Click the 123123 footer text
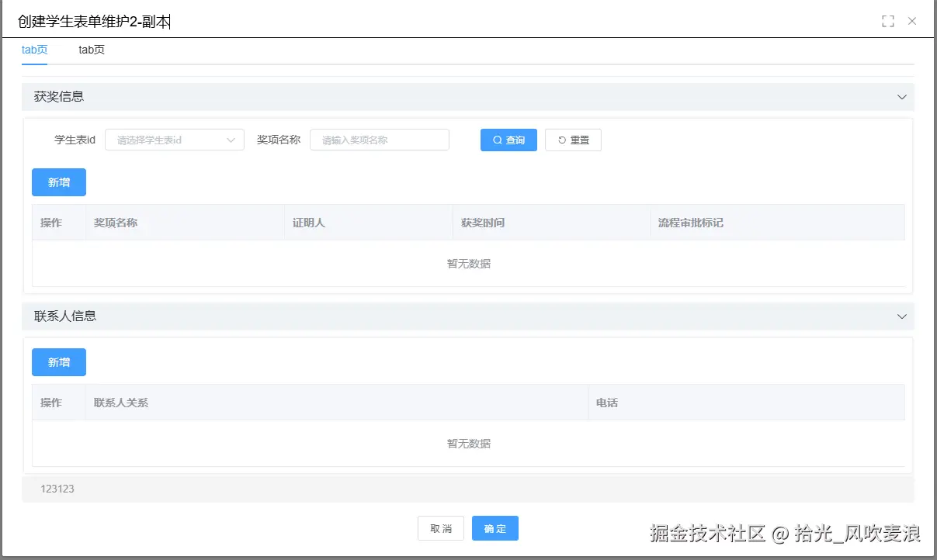The image size is (937, 560). point(57,489)
